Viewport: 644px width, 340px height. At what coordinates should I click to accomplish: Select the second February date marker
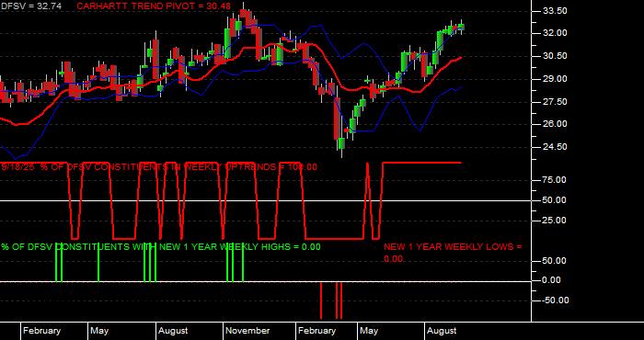[x=316, y=331]
